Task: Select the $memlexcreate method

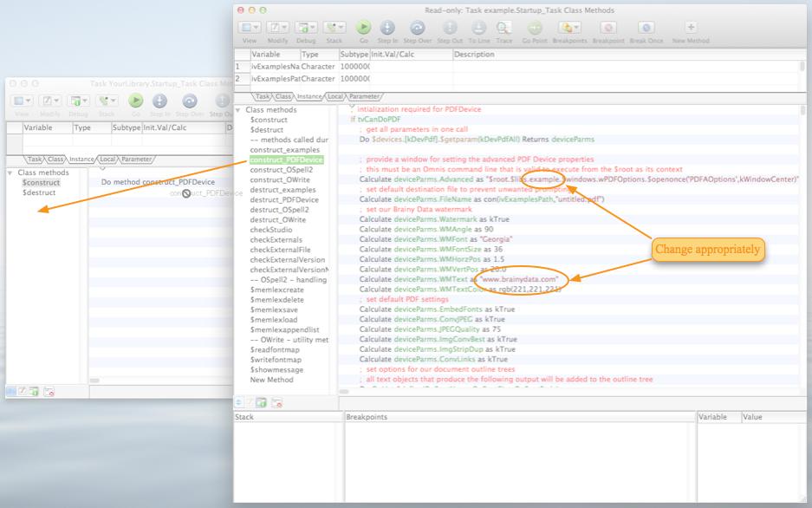Action: [276, 290]
